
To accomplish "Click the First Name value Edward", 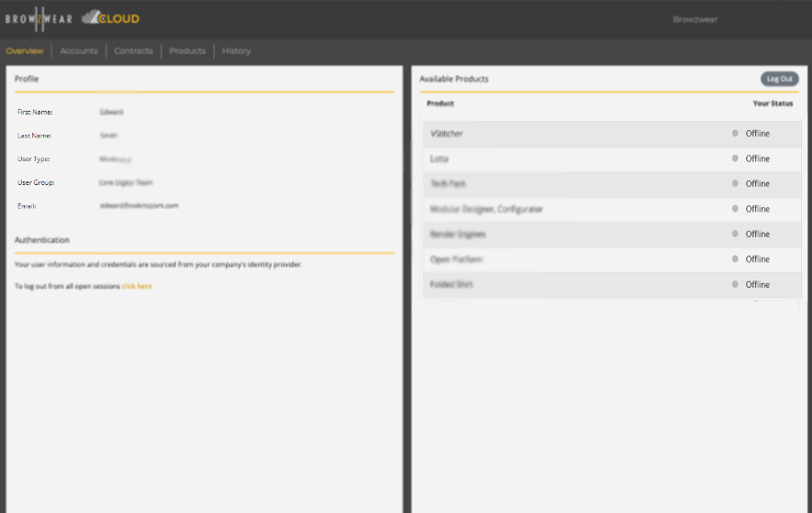I will click(112, 112).
